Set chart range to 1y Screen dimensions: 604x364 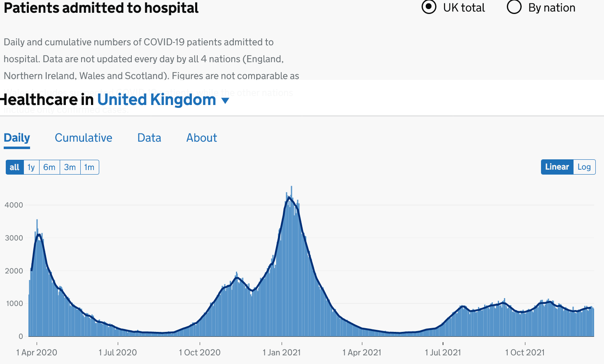click(x=31, y=167)
